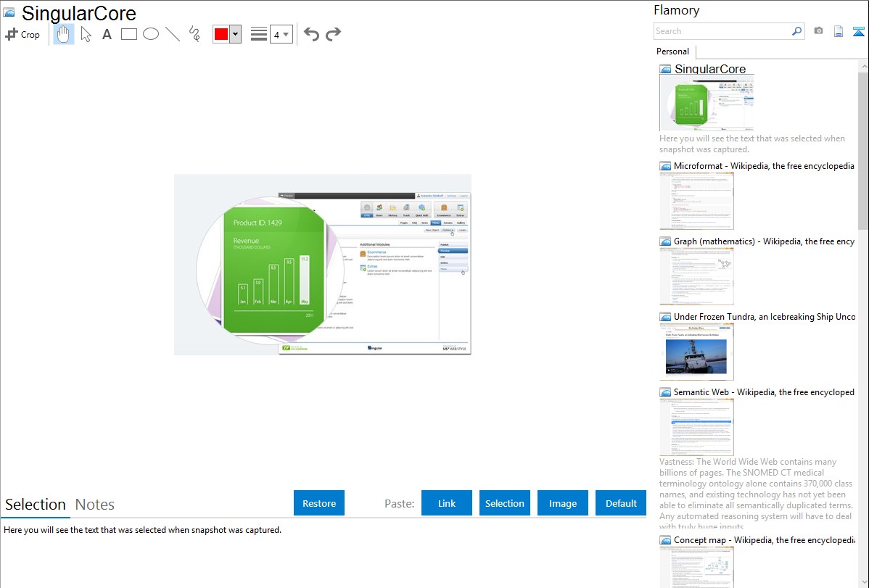Click icon beside Concept map title
The image size is (869, 588).
(x=665, y=540)
